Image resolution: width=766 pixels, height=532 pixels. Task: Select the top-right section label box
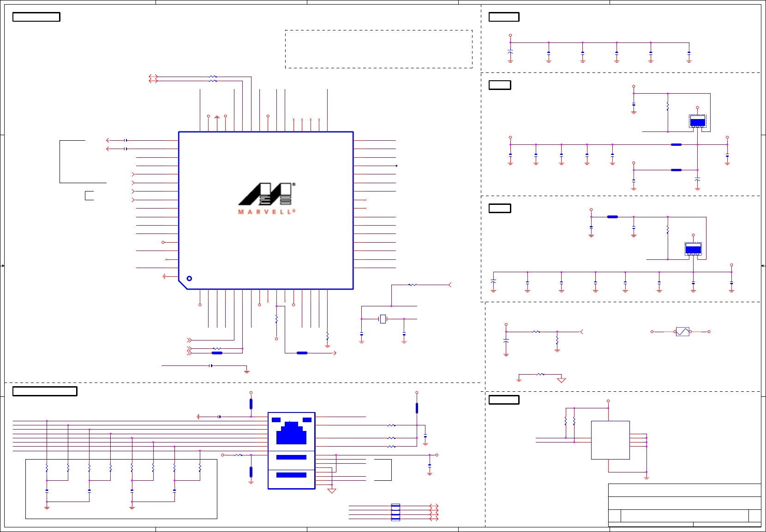[x=504, y=17]
